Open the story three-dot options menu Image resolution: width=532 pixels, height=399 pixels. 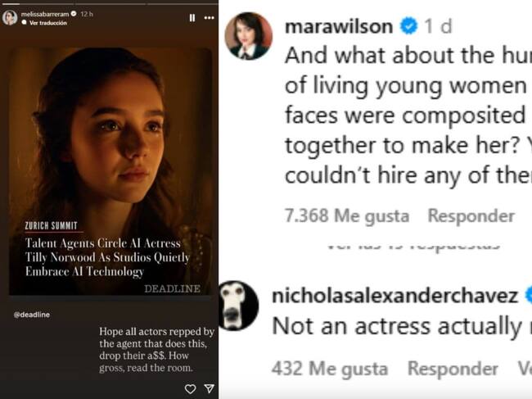point(209,17)
